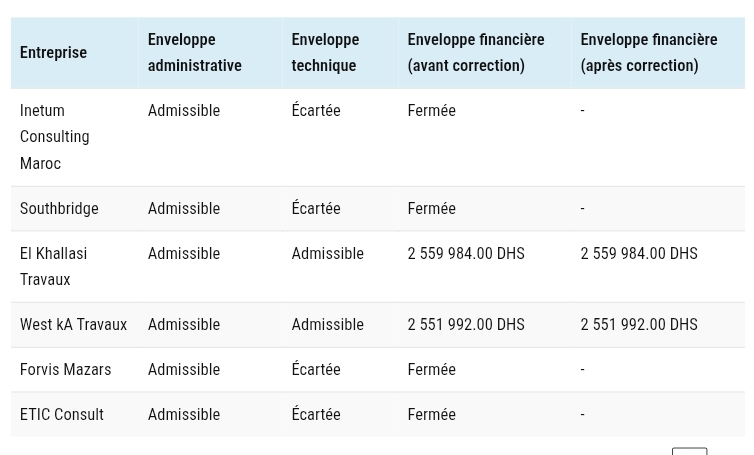Click Écartée status in the Forvis Mazars row
The width and height of the screenshot is (754, 455).
tap(315, 369)
